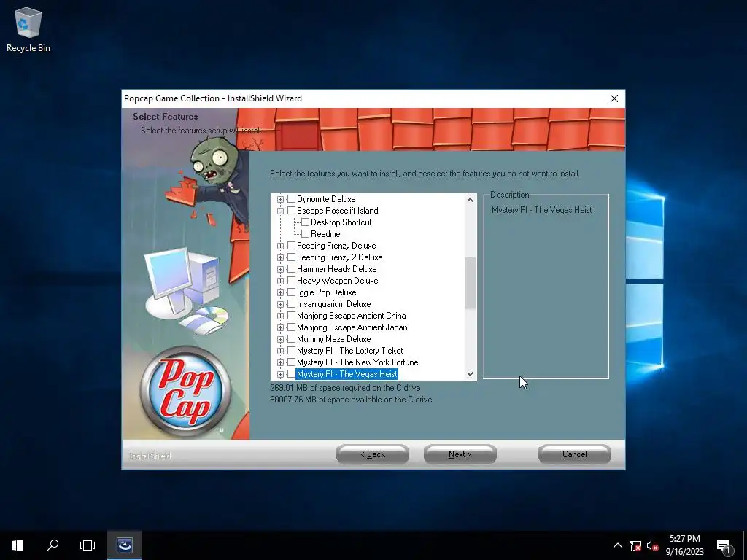This screenshot has height=560, width=747.
Task: Select the Desktop Shortcut sub-item label
Action: pyautogui.click(x=341, y=222)
